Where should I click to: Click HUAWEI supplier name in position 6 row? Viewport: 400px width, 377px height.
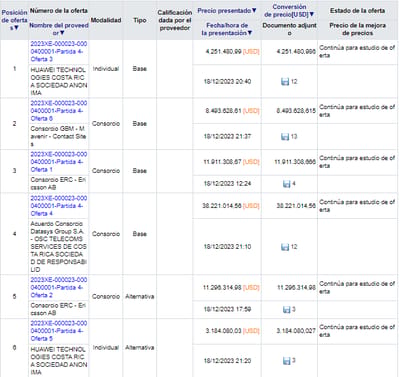click(x=59, y=361)
